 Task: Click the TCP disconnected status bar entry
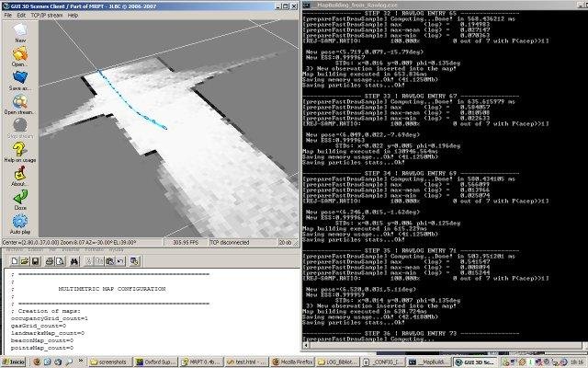(x=230, y=243)
